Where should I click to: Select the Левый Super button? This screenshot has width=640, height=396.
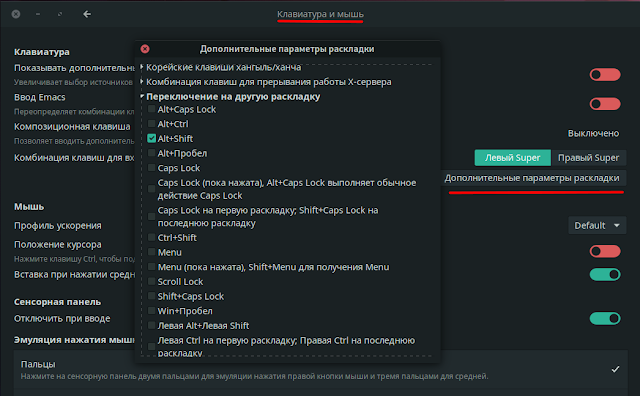click(513, 158)
